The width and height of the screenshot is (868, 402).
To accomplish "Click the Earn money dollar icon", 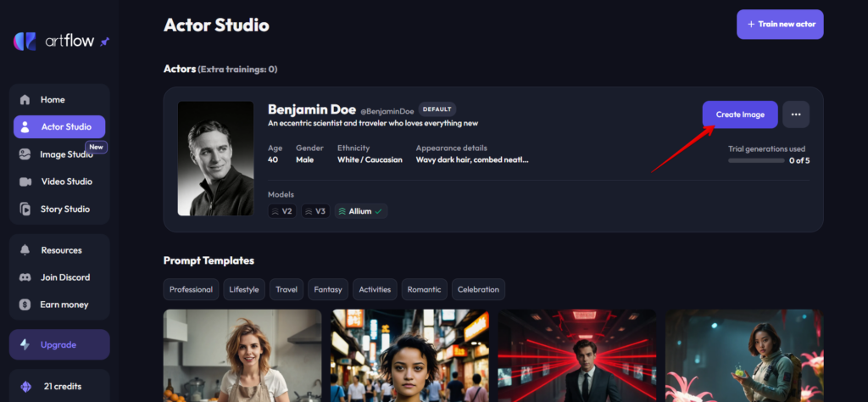I will tap(25, 304).
